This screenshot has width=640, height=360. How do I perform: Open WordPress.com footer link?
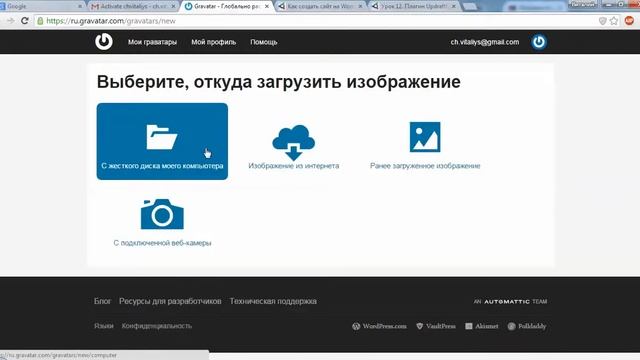pos(380,326)
